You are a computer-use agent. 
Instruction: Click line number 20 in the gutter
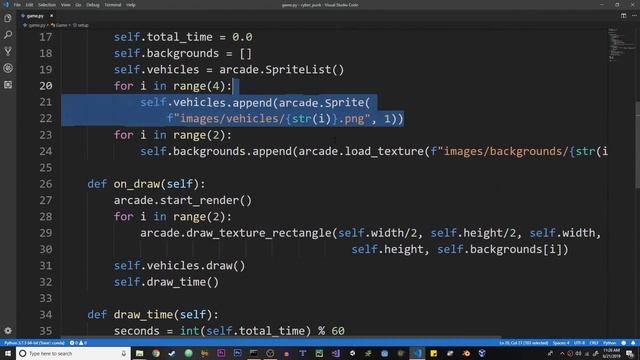pos(46,86)
